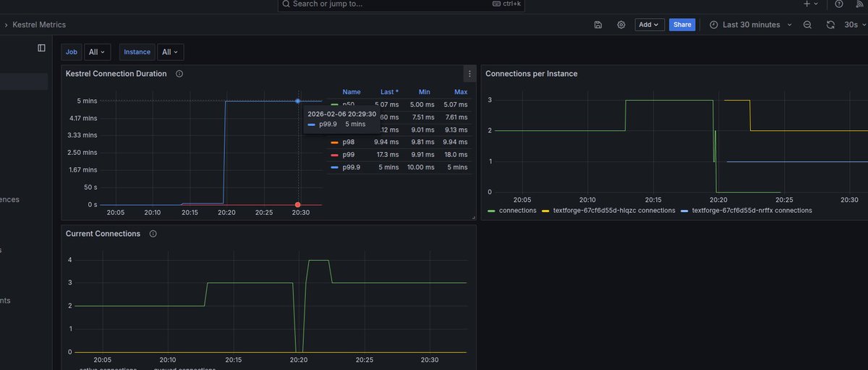
Task: Click the 10.00 ms Min value for p99.9
Action: [417, 167]
